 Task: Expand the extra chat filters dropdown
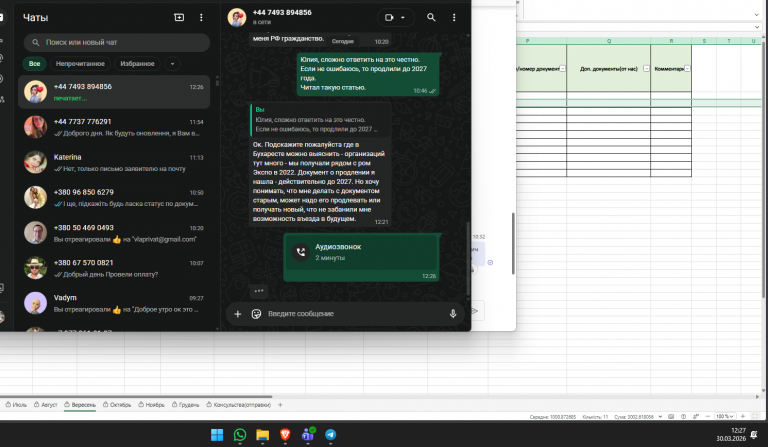[x=172, y=64]
